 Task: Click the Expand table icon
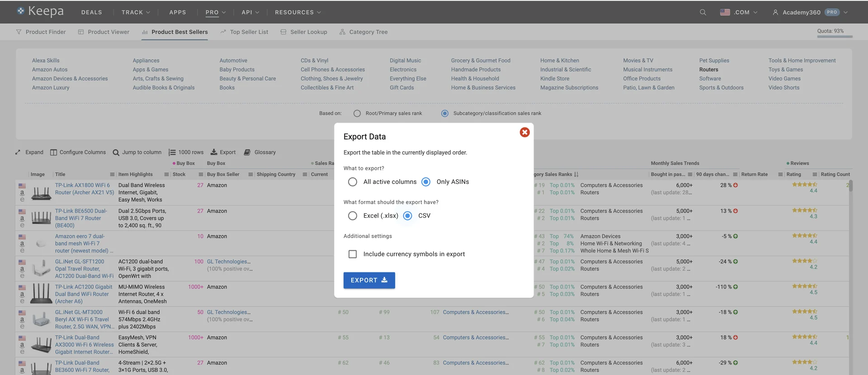coord(18,152)
